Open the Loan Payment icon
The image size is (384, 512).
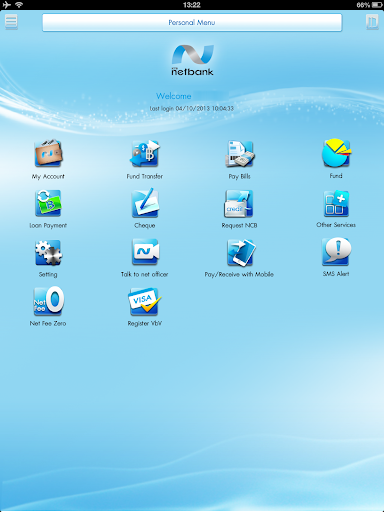tap(48, 203)
